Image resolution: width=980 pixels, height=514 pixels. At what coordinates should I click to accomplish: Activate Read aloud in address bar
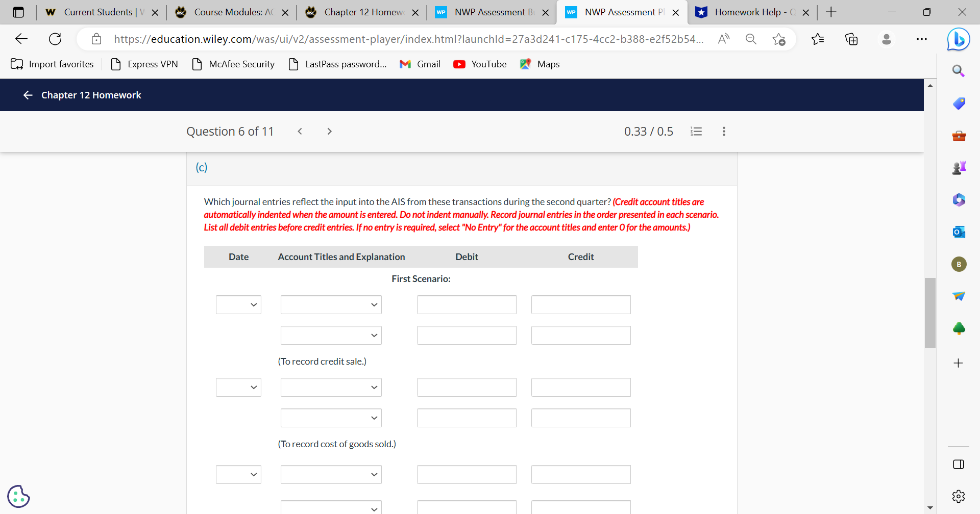(724, 39)
